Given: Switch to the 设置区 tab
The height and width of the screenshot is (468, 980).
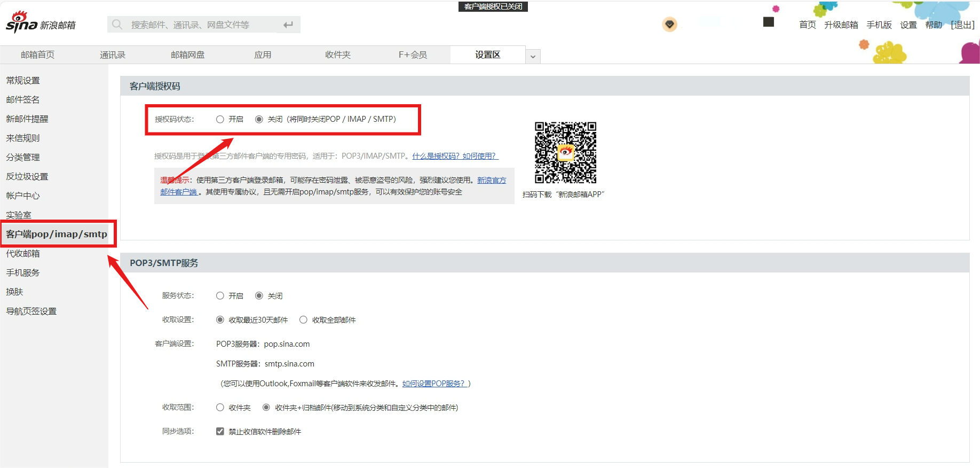Looking at the screenshot, I should 488,54.
